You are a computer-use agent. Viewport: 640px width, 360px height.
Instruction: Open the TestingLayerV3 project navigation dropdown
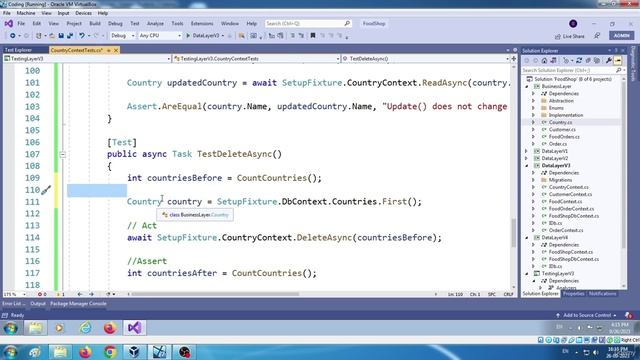pyautogui.click(x=87, y=59)
